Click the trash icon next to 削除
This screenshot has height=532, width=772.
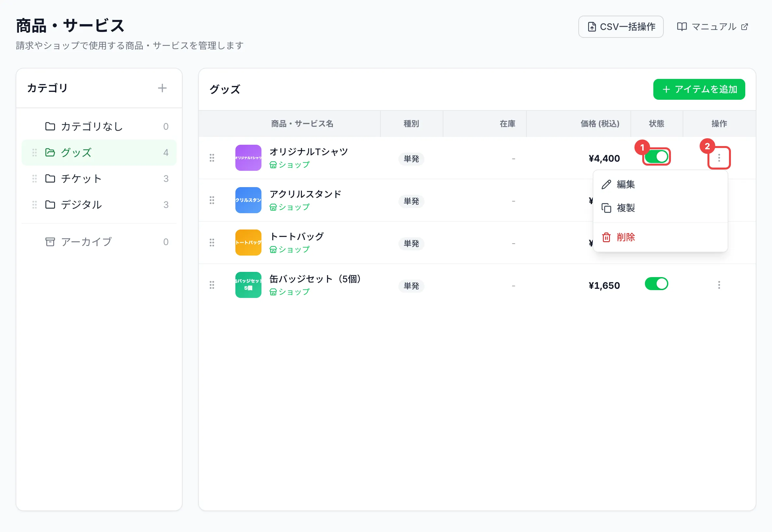pos(606,237)
